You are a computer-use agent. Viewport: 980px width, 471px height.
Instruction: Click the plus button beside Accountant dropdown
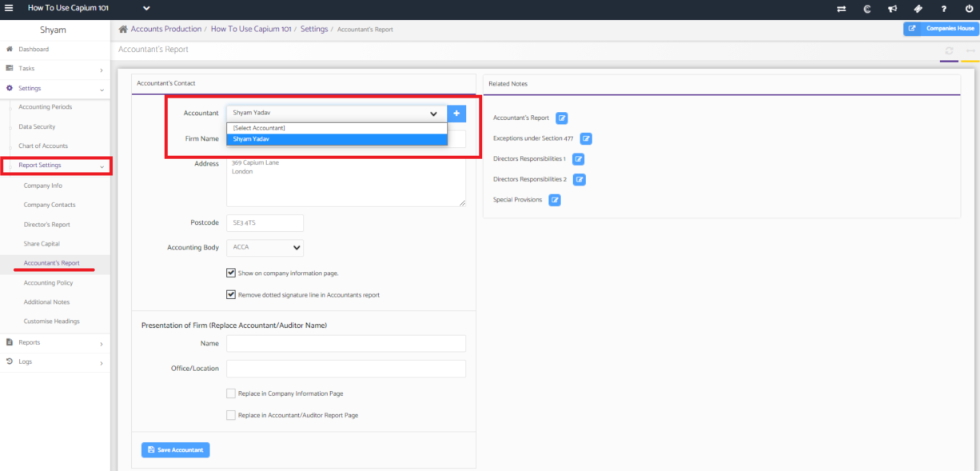[x=456, y=114]
